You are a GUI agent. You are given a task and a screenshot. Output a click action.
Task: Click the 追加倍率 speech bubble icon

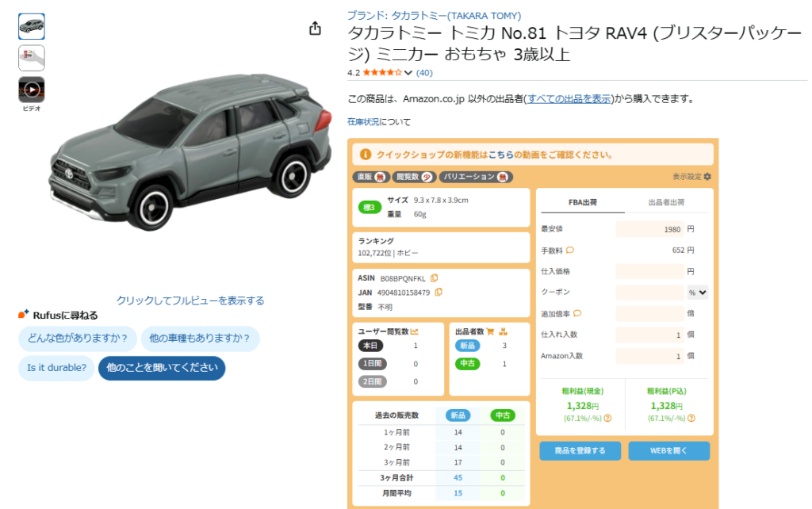click(x=577, y=313)
